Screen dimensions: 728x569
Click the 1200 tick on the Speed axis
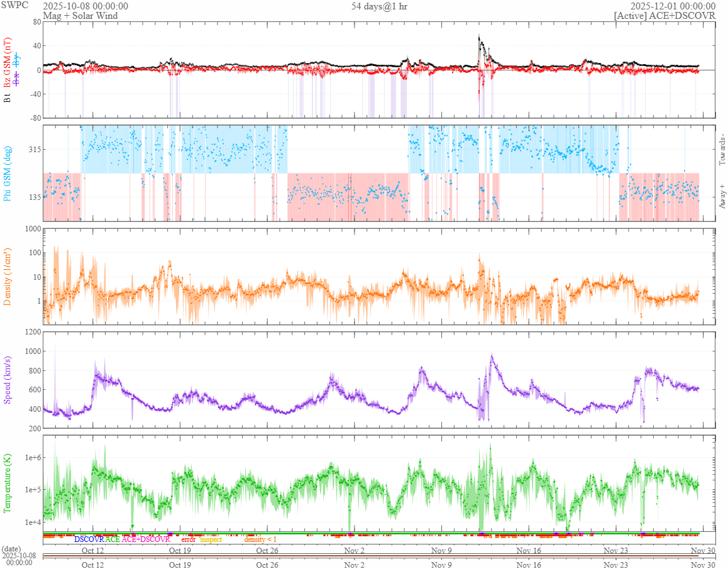click(x=33, y=332)
